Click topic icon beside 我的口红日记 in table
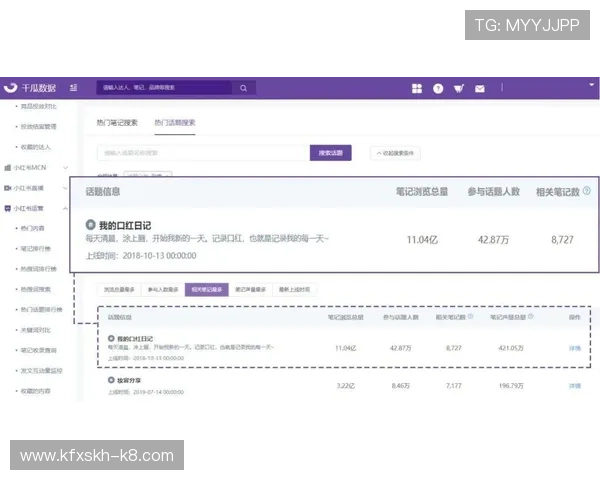The width and height of the screenshot is (600, 480). click(x=111, y=338)
